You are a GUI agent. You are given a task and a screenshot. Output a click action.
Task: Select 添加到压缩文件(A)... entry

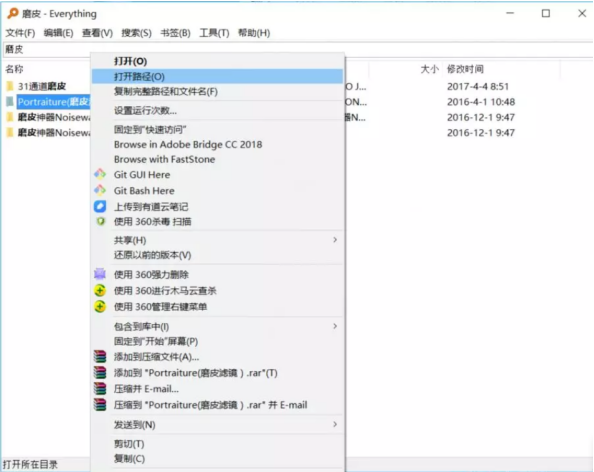pyautogui.click(x=217, y=357)
